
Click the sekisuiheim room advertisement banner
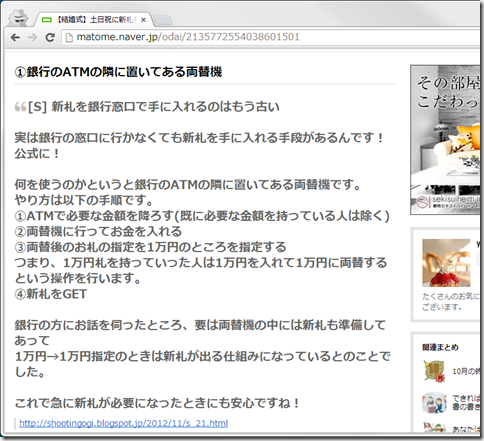445,140
